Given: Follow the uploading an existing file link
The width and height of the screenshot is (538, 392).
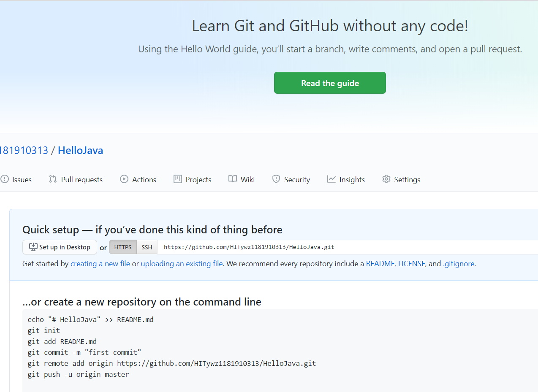Looking at the screenshot, I should (x=182, y=264).
